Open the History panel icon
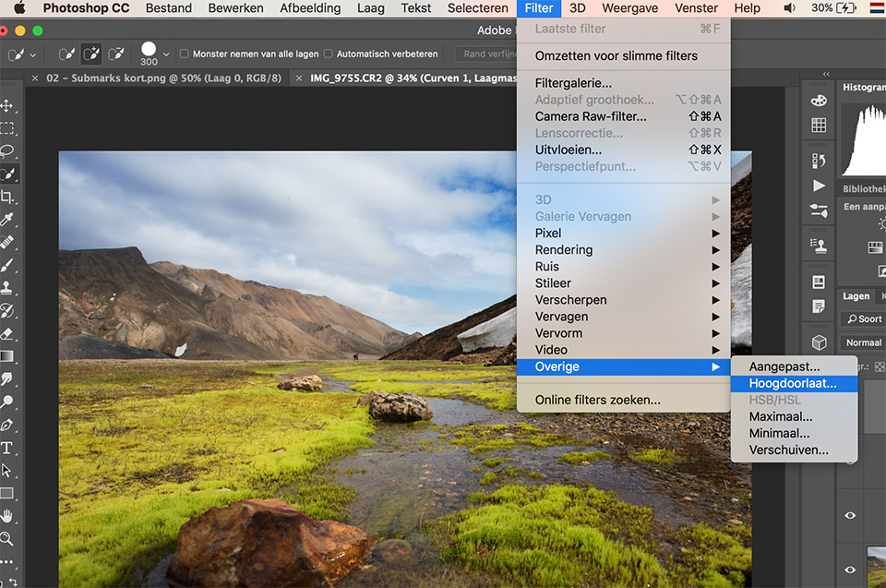Viewport: 886px width, 588px height. pos(819,162)
